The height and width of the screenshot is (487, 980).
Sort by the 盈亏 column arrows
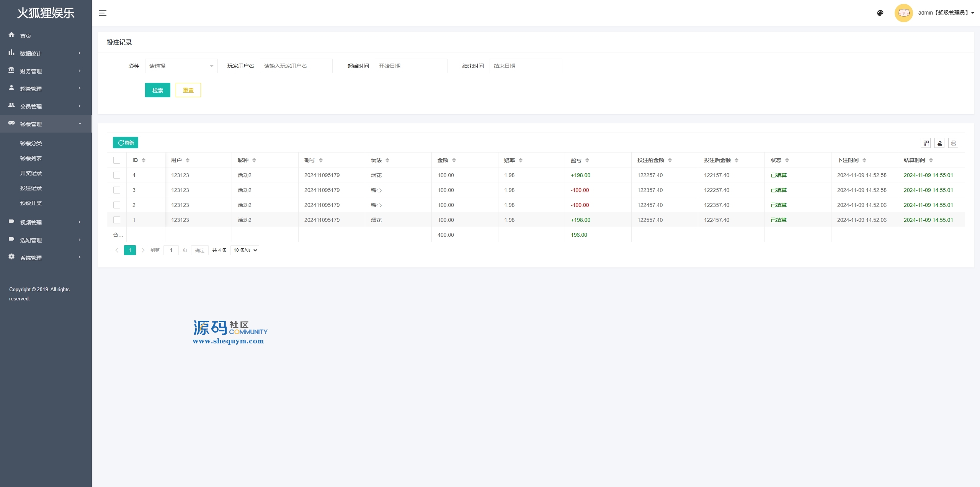587,160
